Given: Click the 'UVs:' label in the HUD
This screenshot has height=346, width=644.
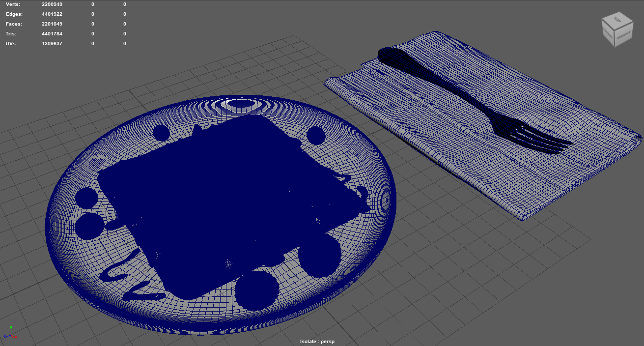Looking at the screenshot, I should click(12, 44).
